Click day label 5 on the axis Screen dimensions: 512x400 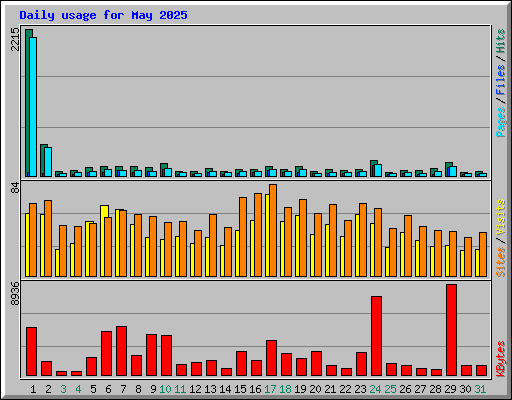click(x=93, y=389)
